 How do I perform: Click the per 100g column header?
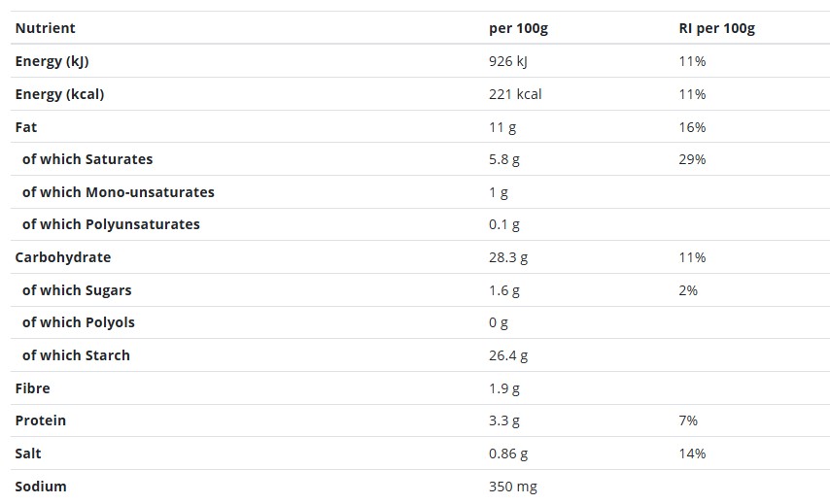pyautogui.click(x=518, y=28)
